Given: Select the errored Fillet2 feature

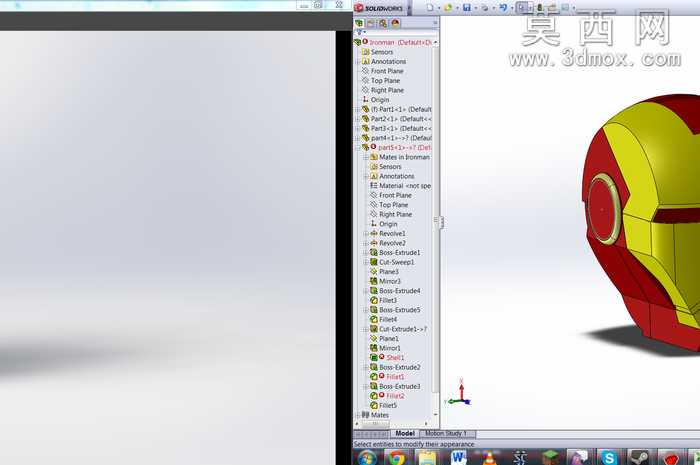Looking at the screenshot, I should tap(387, 396).
